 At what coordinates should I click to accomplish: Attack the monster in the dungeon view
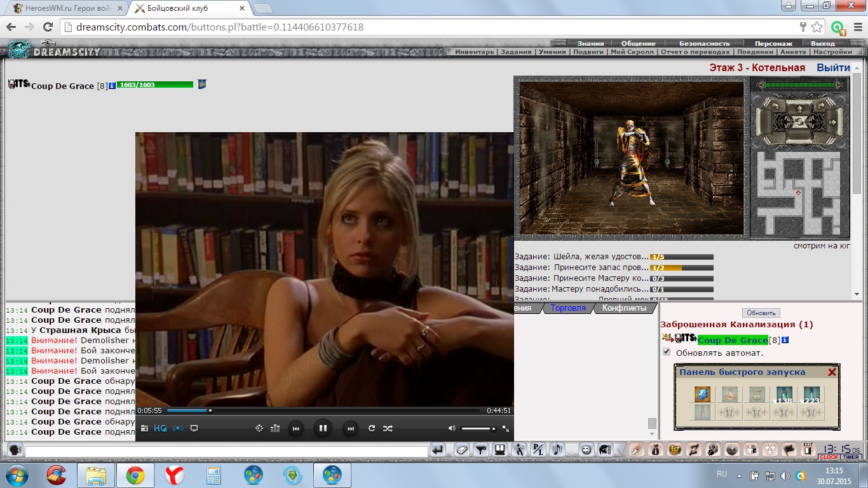tap(632, 162)
